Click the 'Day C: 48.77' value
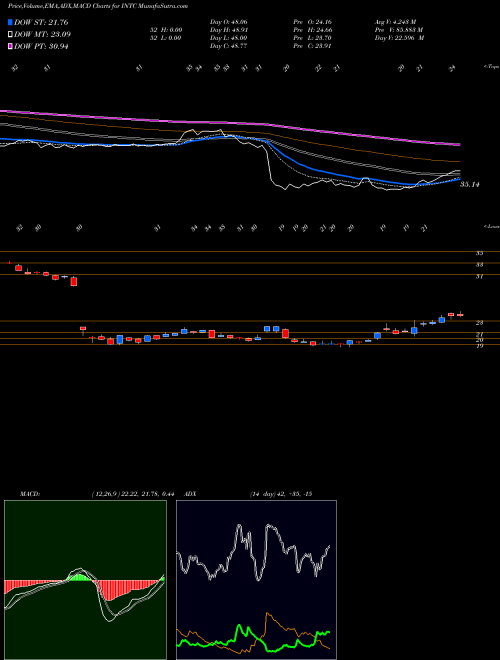Viewport: 500px width, 660px height. [229, 46]
